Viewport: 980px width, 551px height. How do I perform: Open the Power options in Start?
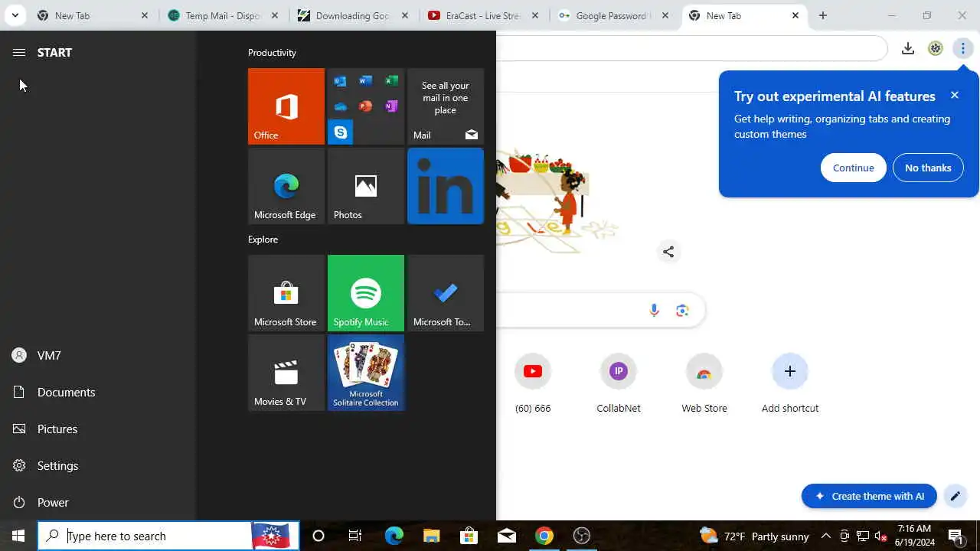click(98, 502)
